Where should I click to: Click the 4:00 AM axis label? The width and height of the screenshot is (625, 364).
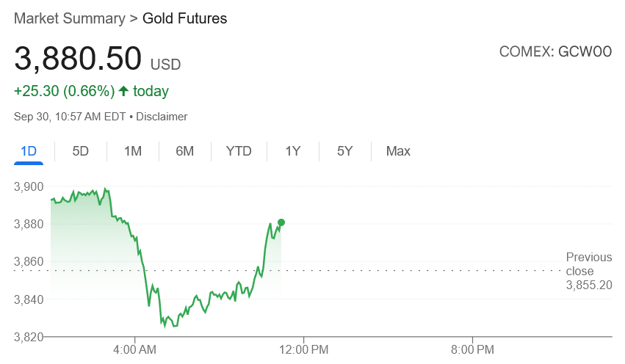point(135,348)
